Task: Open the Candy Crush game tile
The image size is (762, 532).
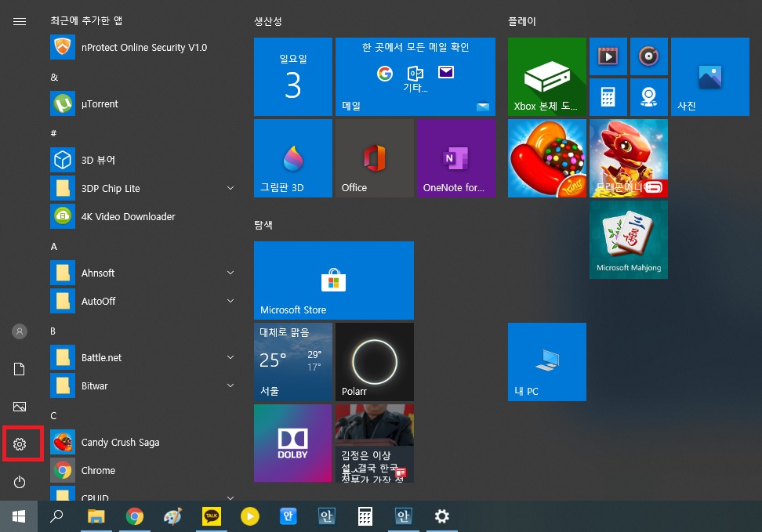Action: (x=547, y=158)
